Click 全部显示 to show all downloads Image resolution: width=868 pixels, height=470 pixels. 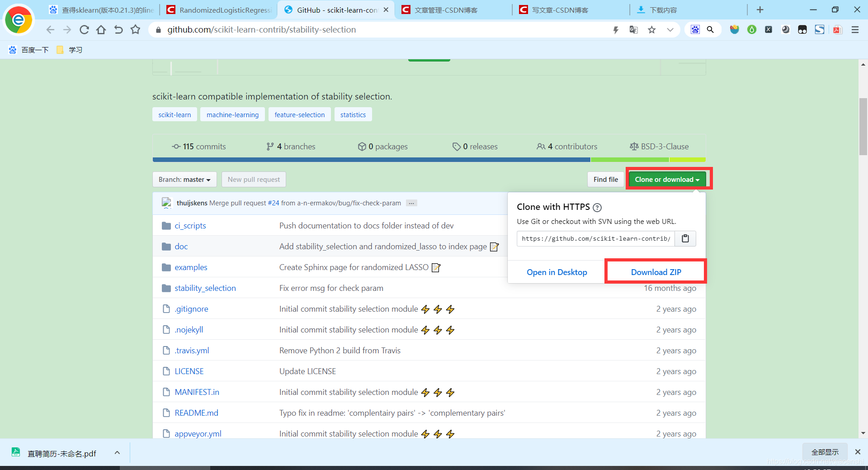pyautogui.click(x=825, y=452)
